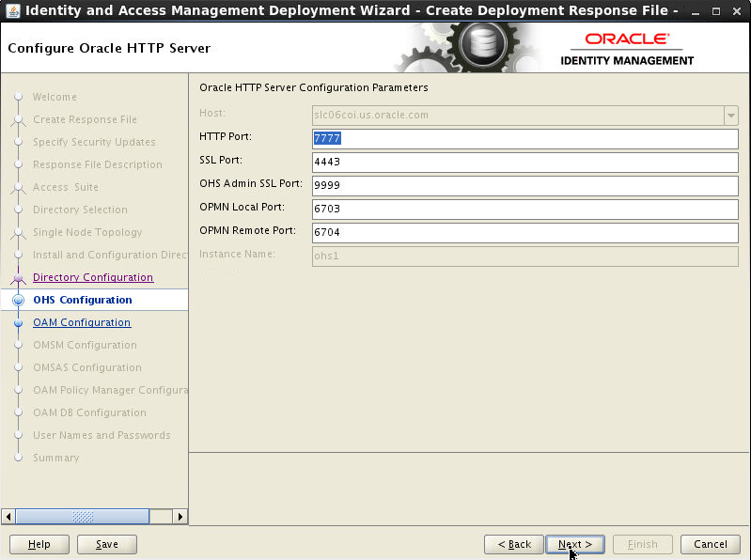Screen dimensions: 751x560
Task: Click the OHS Configuration step bullet icon
Action: pyautogui.click(x=18, y=300)
